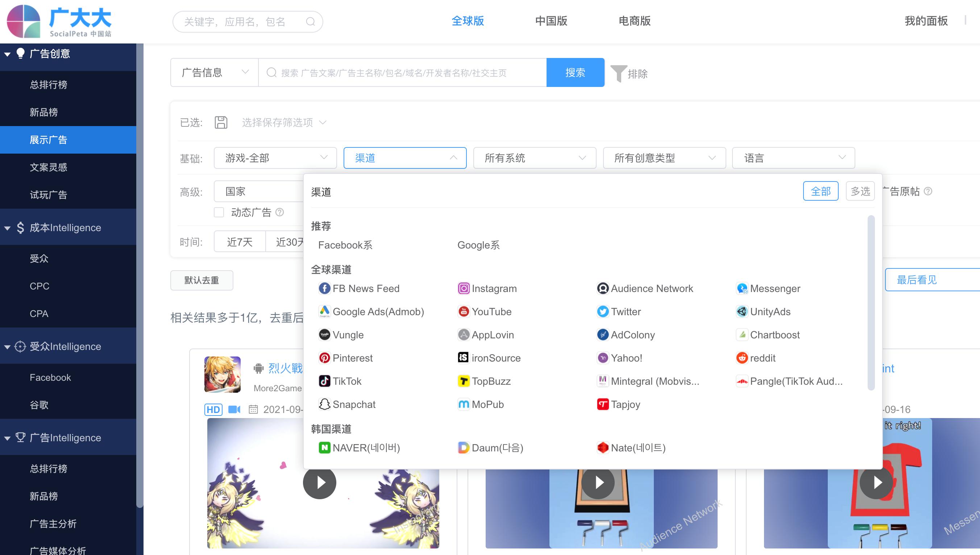
Task: Click the save filter floppy icon
Action: point(221,122)
